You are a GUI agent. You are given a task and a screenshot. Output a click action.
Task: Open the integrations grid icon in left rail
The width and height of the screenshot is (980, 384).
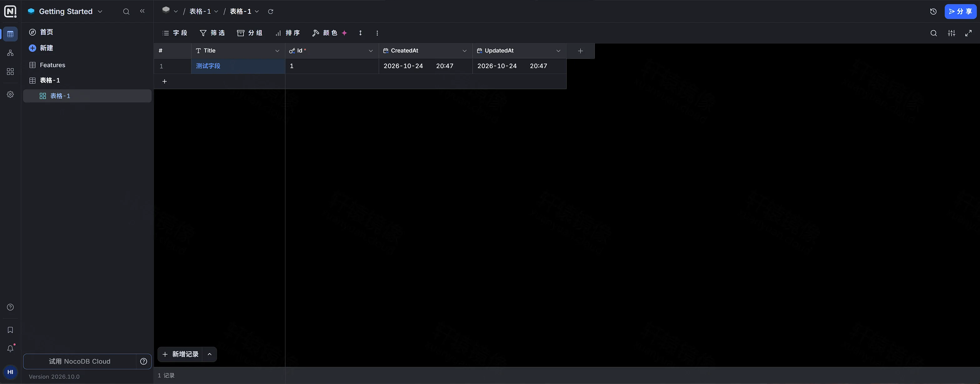10,72
